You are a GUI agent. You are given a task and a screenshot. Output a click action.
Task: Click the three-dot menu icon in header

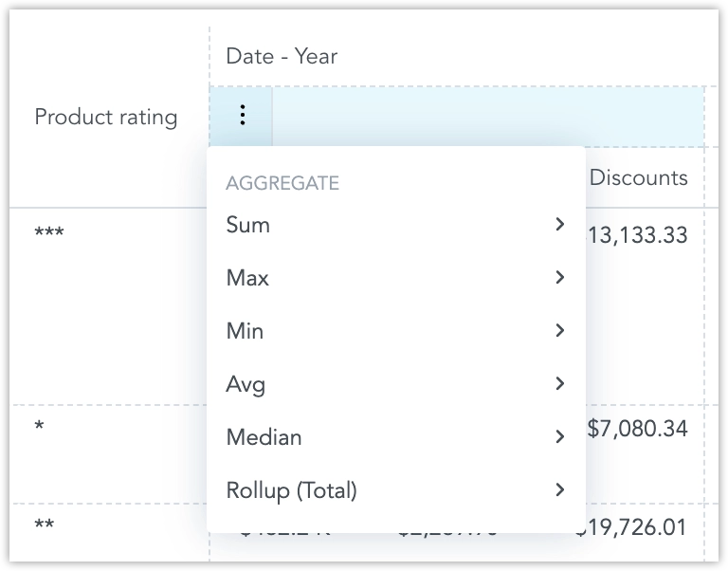click(x=243, y=117)
